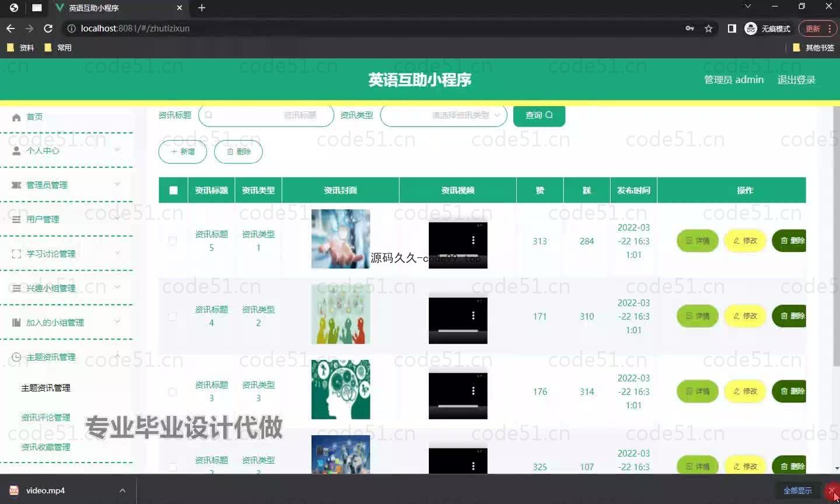The height and width of the screenshot is (504, 840).
Task: Click 全部显示 in the downloads bar
Action: click(797, 491)
